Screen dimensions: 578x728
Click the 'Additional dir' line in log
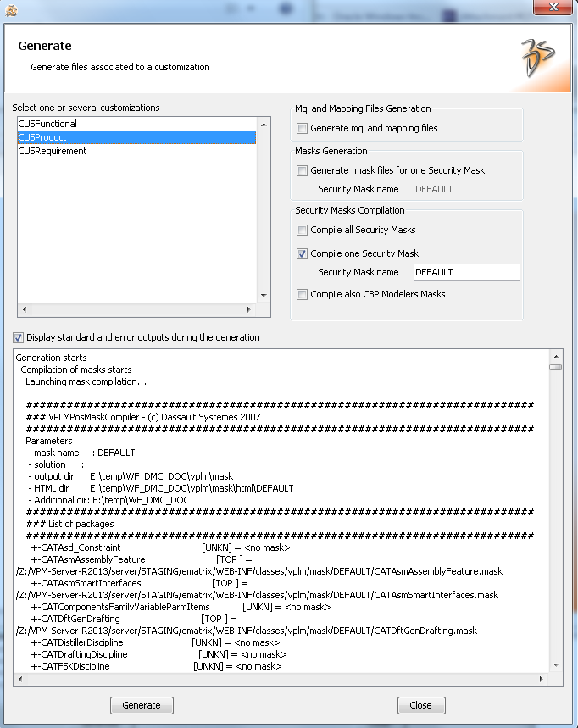(x=108, y=501)
